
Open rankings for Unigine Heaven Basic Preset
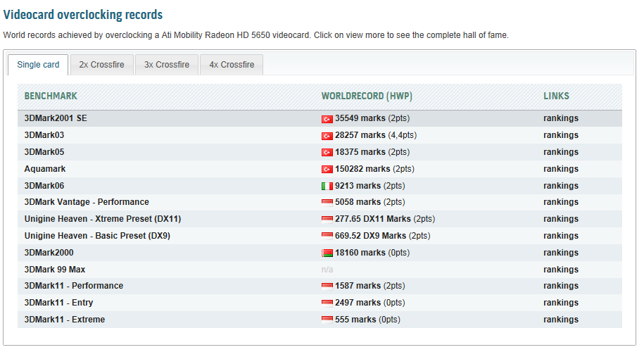561,236
